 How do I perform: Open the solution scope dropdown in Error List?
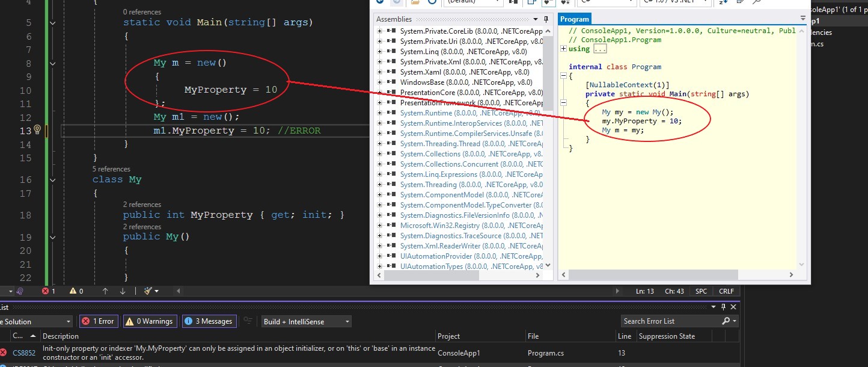[35, 321]
